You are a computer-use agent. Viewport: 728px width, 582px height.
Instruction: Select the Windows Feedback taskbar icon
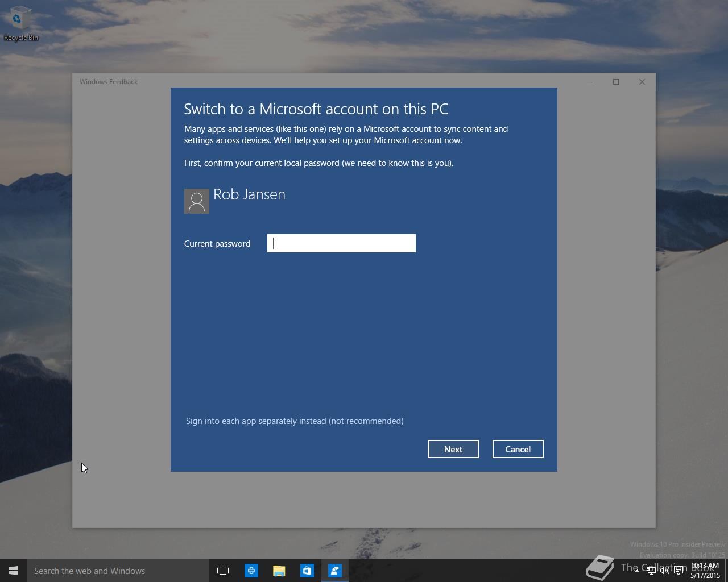click(334, 571)
